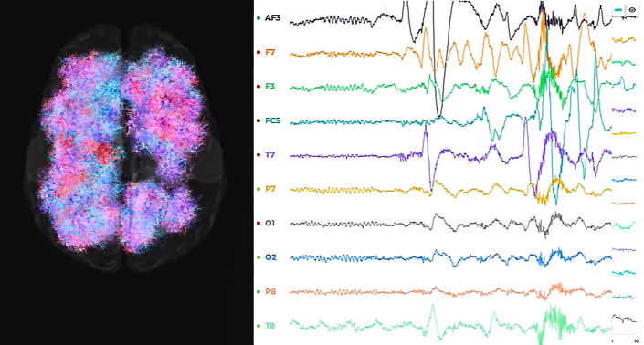The height and width of the screenshot is (345, 644).
Task: Click the red status dot beside F7
Action: click(x=259, y=53)
